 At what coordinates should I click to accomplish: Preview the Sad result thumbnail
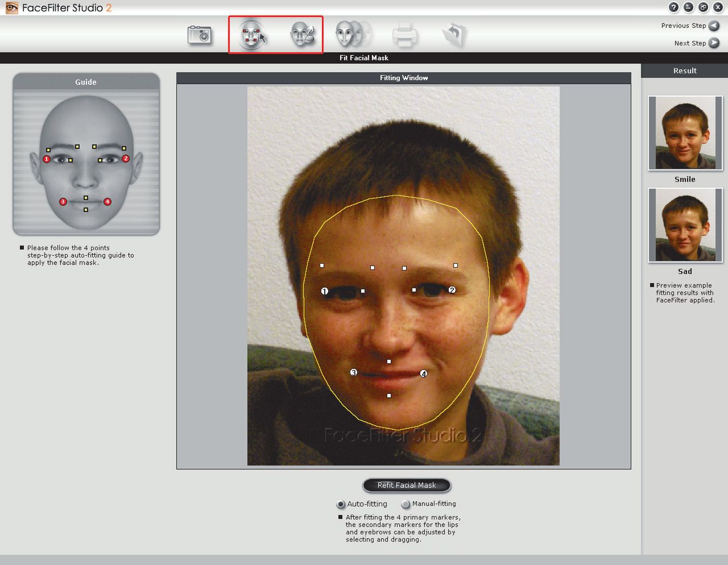pos(685,225)
